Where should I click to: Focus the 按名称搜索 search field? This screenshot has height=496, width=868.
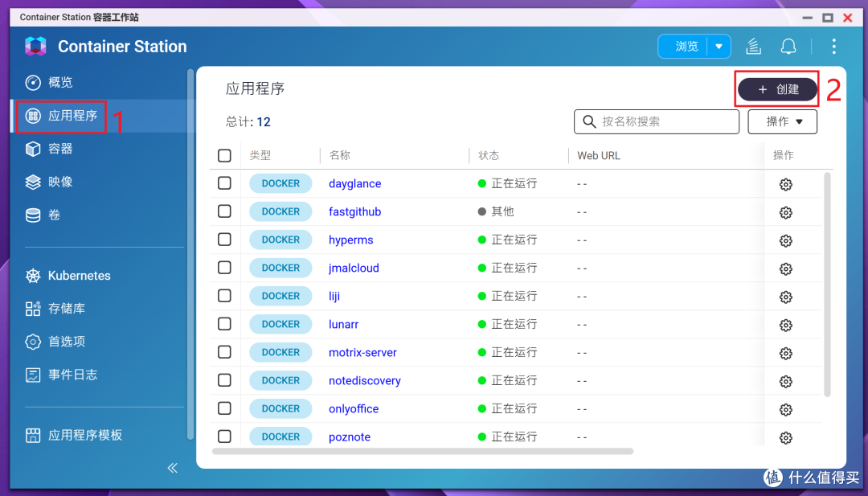[x=657, y=121]
